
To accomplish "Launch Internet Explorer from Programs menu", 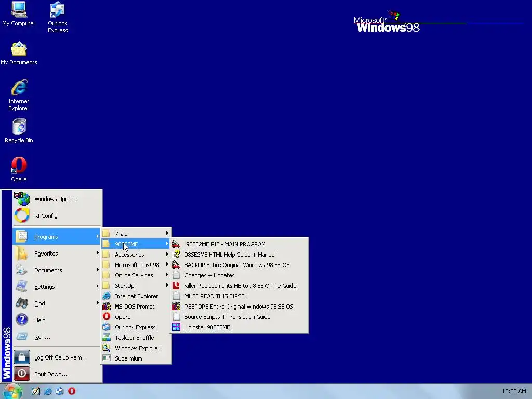I will pyautogui.click(x=136, y=296).
